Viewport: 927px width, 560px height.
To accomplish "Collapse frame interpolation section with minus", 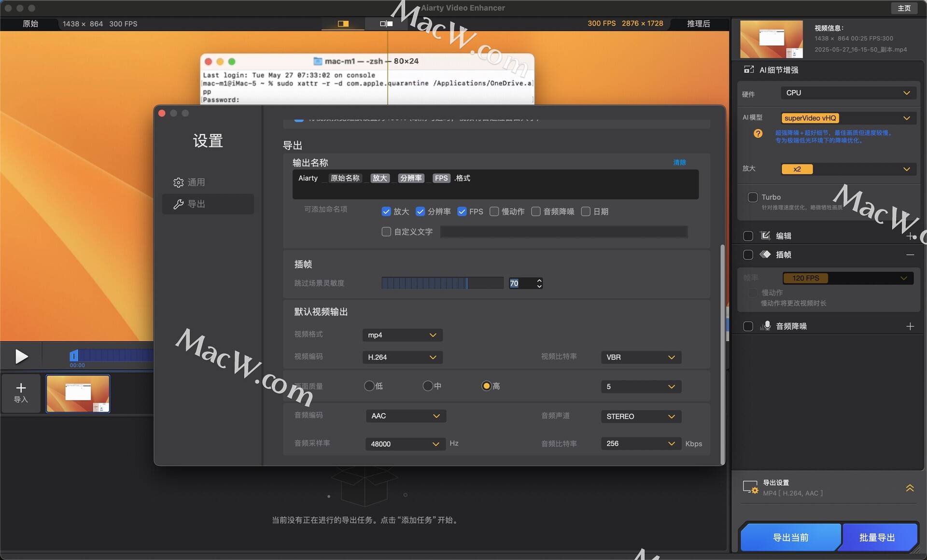I will point(910,254).
